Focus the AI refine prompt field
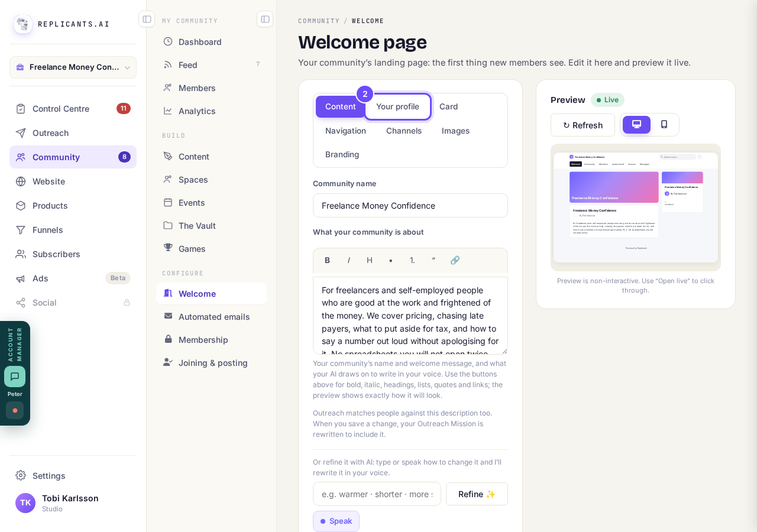The width and height of the screenshot is (757, 532). click(x=377, y=494)
